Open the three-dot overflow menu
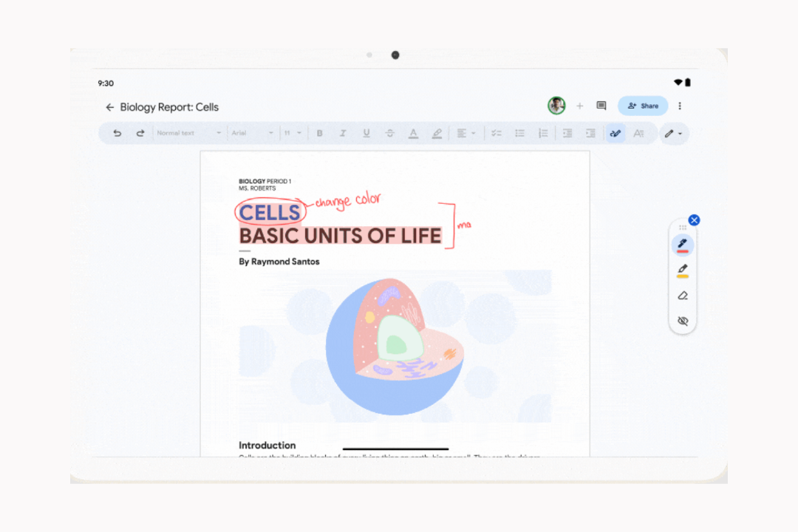798x532 pixels. 680,106
